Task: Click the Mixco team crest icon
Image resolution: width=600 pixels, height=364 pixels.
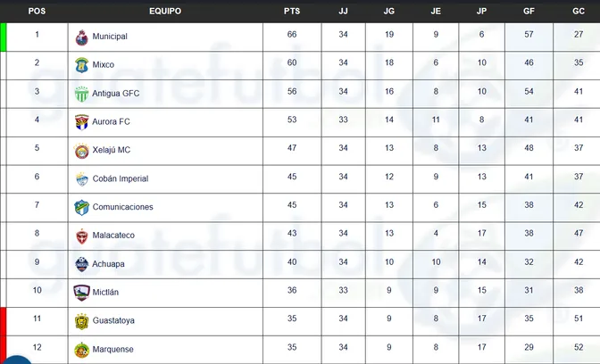Action: click(x=82, y=65)
